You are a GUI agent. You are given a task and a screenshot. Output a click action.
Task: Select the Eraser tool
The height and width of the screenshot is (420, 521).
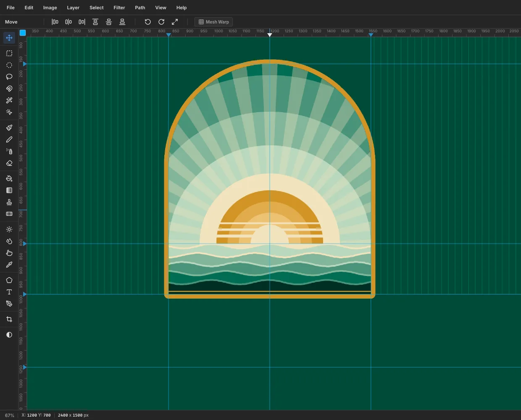pyautogui.click(x=9, y=163)
